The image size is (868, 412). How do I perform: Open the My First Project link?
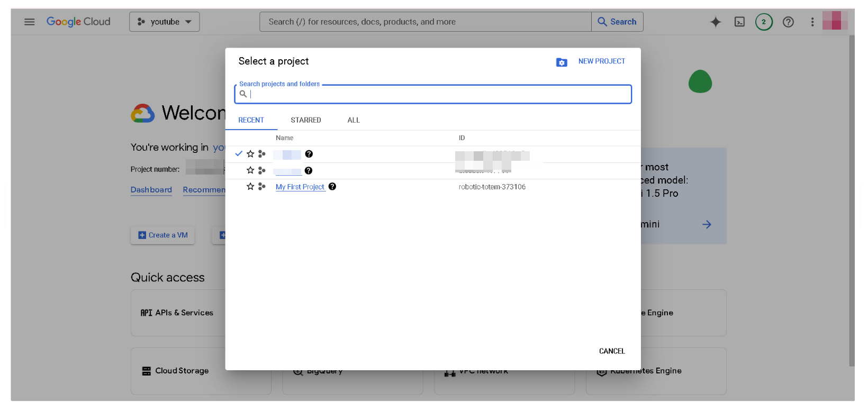[x=300, y=187]
